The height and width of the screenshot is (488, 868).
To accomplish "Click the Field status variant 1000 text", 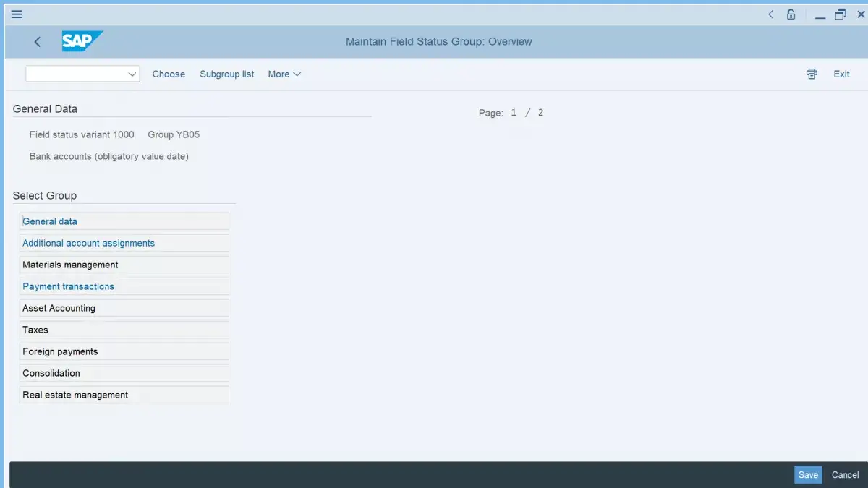I will click(82, 134).
